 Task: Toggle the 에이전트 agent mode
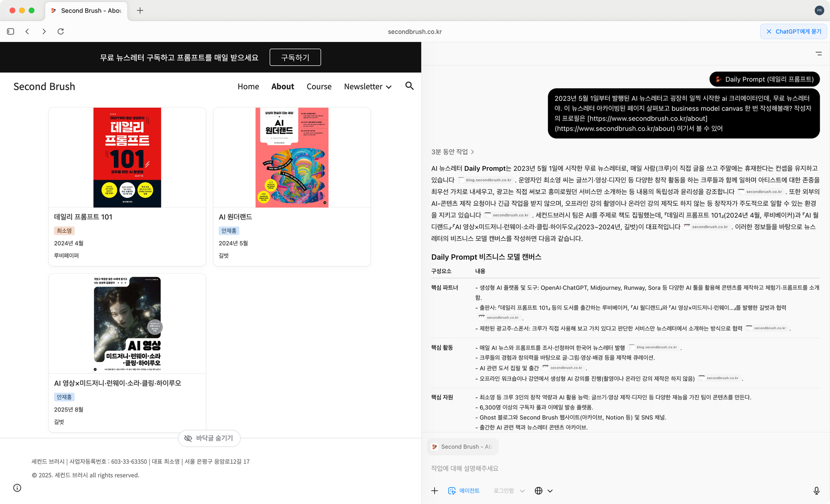(464, 491)
